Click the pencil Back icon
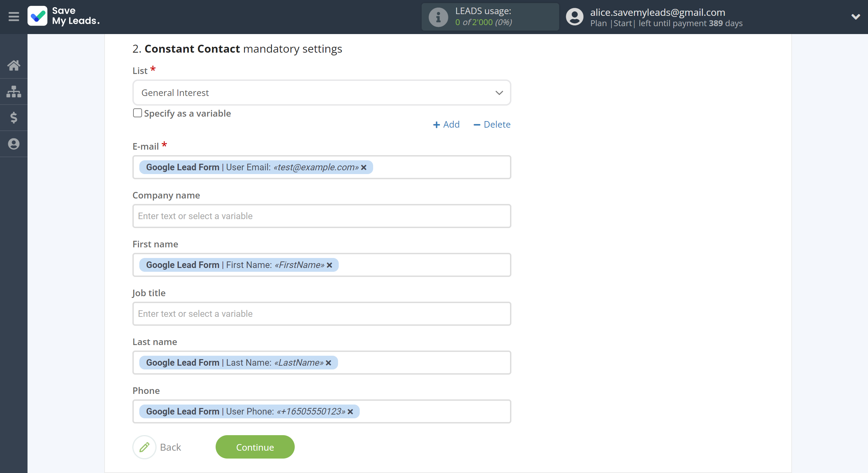868x473 pixels. [x=144, y=447]
